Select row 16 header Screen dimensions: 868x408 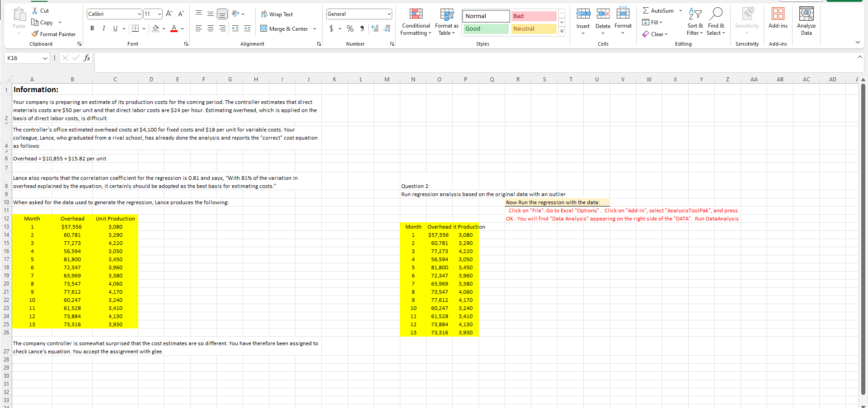(x=6, y=251)
